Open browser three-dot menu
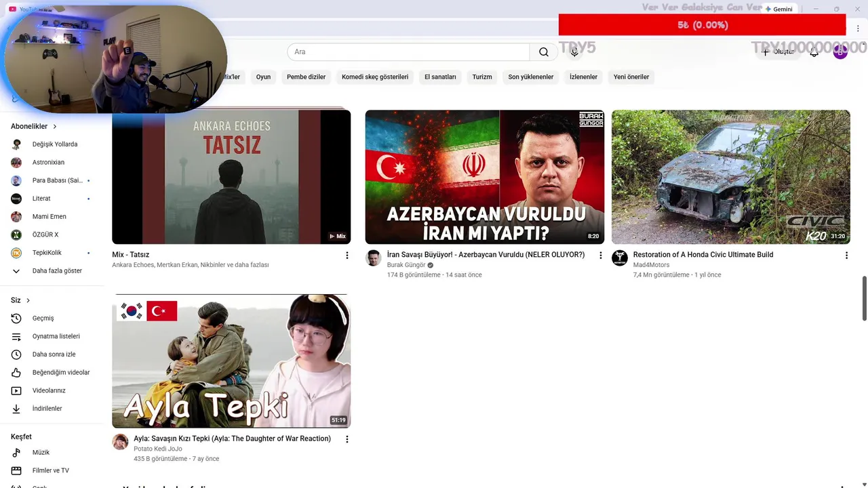Viewport: 868px width, 488px height. (x=858, y=28)
